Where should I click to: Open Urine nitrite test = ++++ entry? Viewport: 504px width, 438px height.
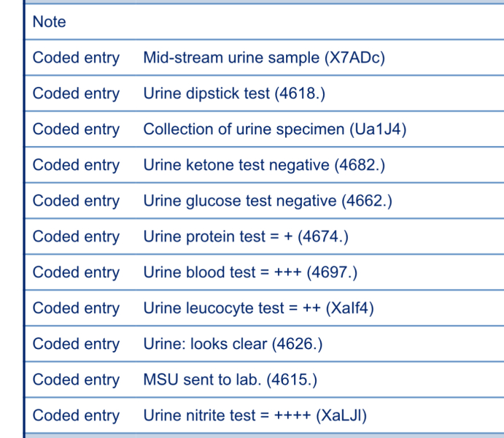[255, 415]
